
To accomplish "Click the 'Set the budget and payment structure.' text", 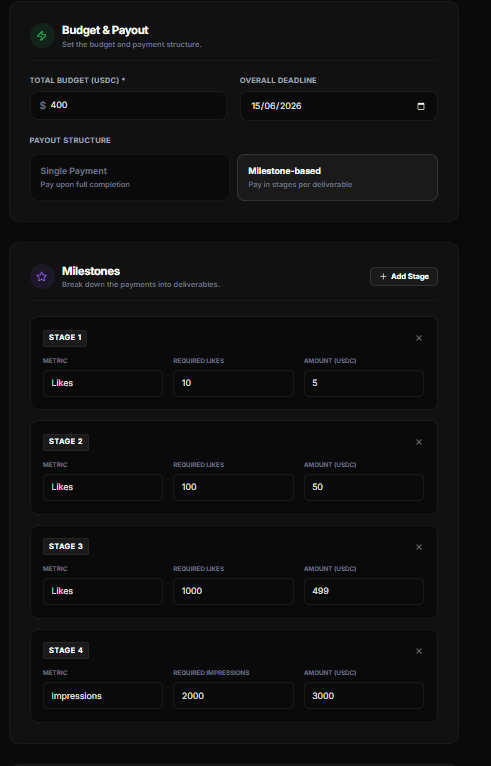I will [x=131, y=44].
